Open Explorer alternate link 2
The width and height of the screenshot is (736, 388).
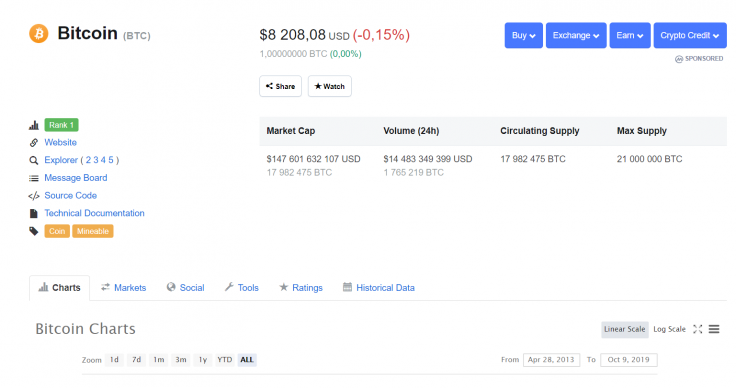[x=88, y=160]
